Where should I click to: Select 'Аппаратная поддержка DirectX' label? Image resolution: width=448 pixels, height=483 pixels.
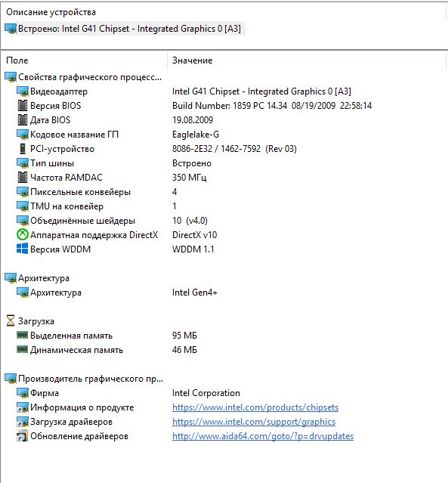[94, 235]
